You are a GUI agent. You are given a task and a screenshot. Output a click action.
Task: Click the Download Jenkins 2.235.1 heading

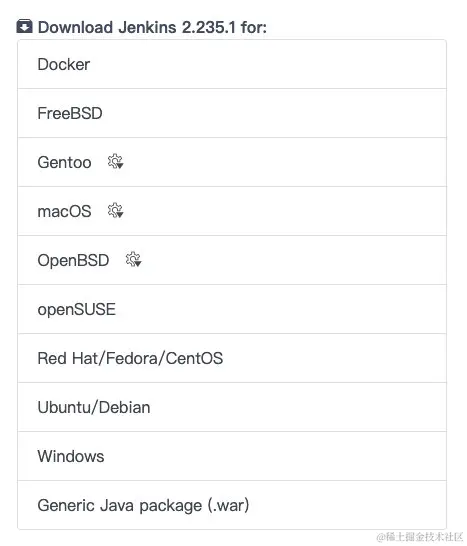[152, 27]
